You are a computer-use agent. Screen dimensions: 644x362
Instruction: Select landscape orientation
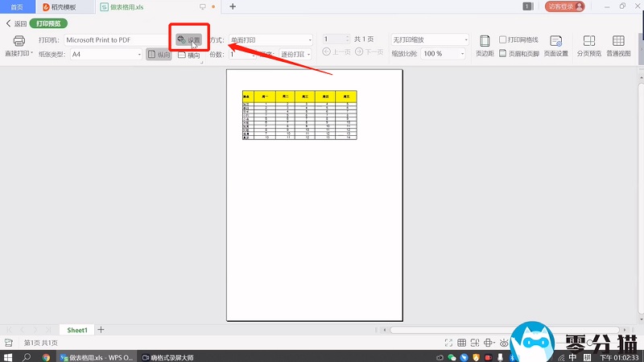click(x=189, y=55)
